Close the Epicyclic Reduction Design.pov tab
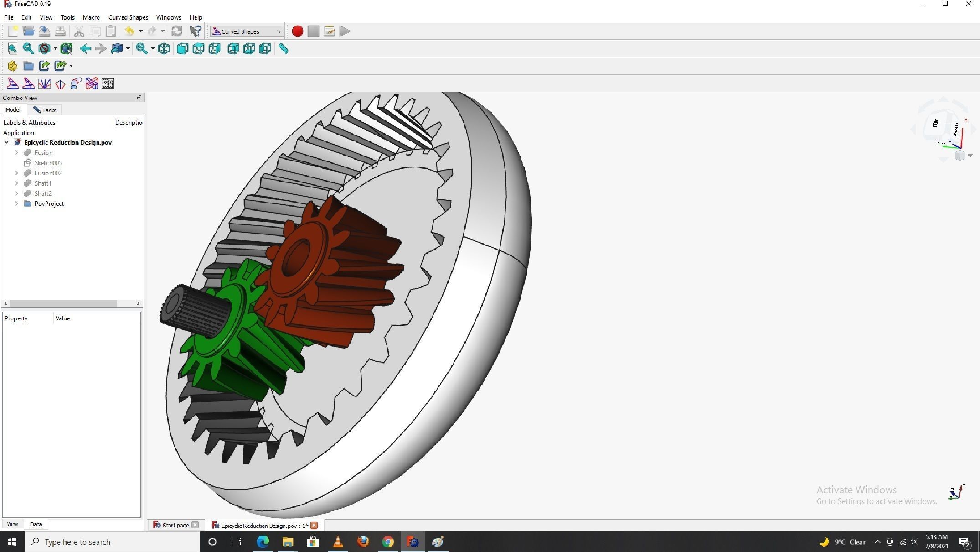The width and height of the screenshot is (980, 552). pyautogui.click(x=314, y=525)
